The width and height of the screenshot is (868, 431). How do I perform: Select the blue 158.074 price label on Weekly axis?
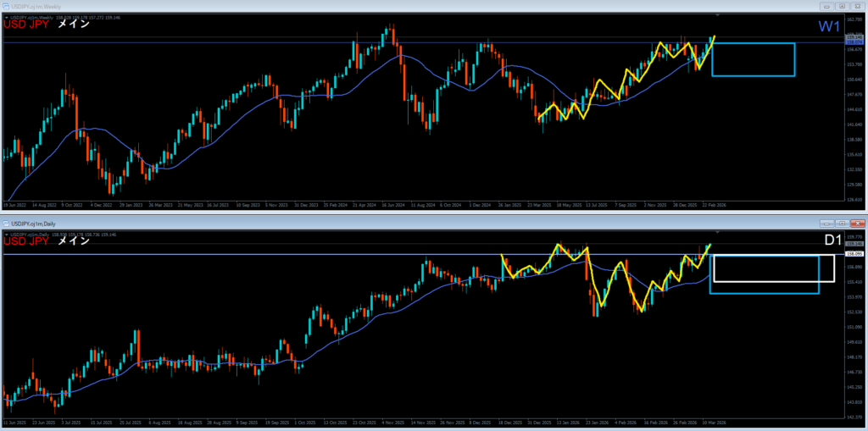coord(855,42)
